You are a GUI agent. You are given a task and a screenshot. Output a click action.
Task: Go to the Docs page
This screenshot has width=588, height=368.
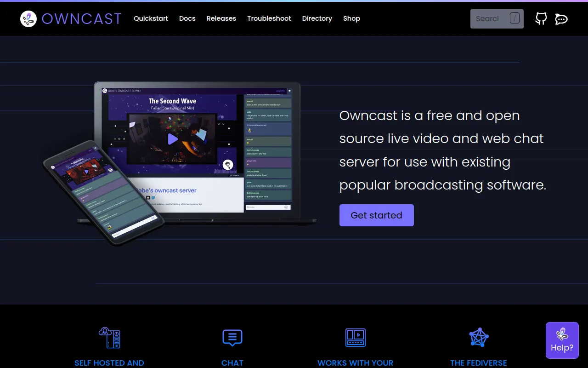pos(187,18)
